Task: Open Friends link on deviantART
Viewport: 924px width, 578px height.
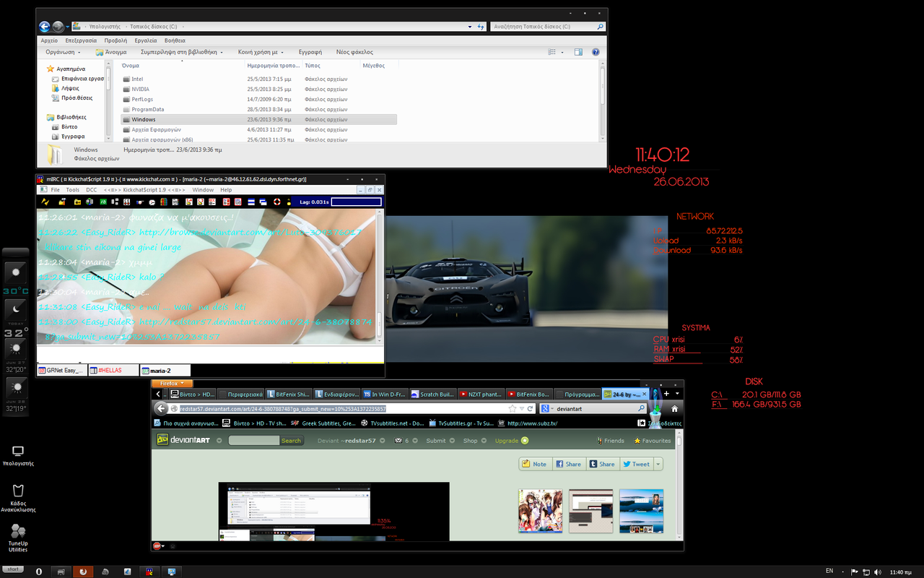Action: pyautogui.click(x=611, y=441)
